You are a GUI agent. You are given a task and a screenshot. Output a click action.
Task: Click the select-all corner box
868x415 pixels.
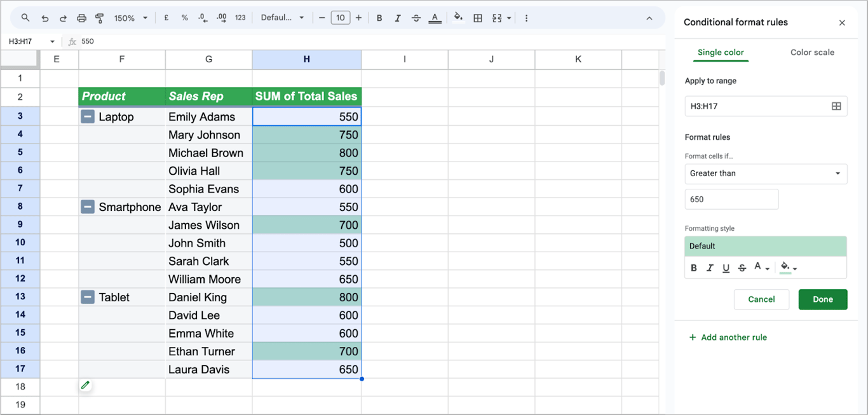[x=20, y=59]
